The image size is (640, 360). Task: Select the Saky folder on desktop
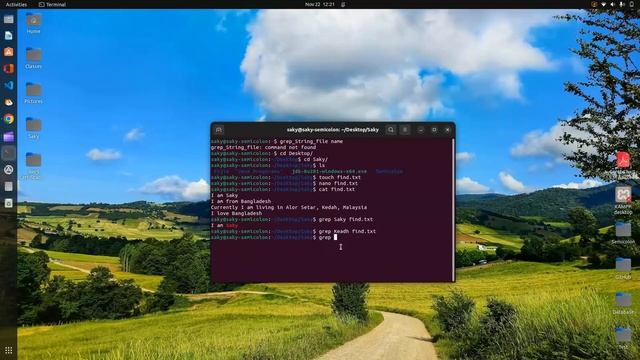[x=33, y=128]
